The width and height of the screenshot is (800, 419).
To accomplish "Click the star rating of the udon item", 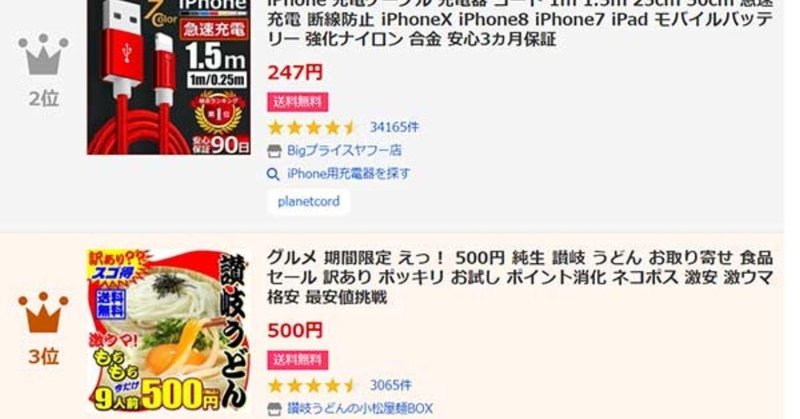I will pos(312,385).
